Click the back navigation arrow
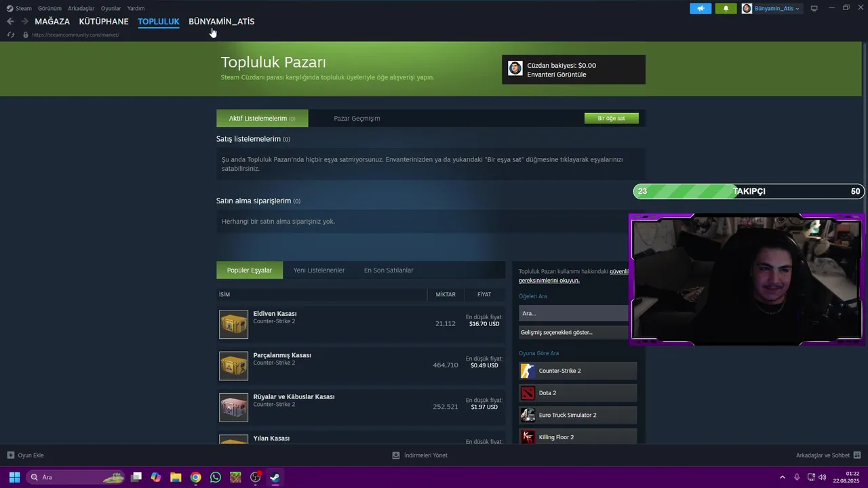Image resolution: width=868 pixels, height=488 pixels. [10, 22]
